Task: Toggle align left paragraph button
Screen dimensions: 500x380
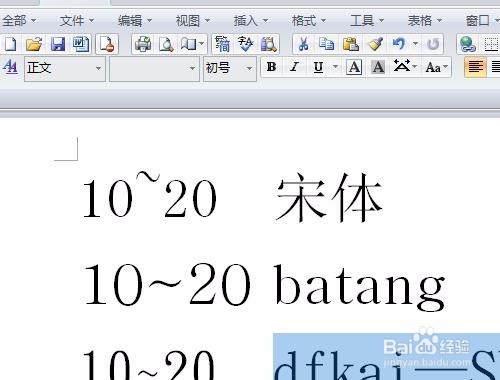Action: 475,68
